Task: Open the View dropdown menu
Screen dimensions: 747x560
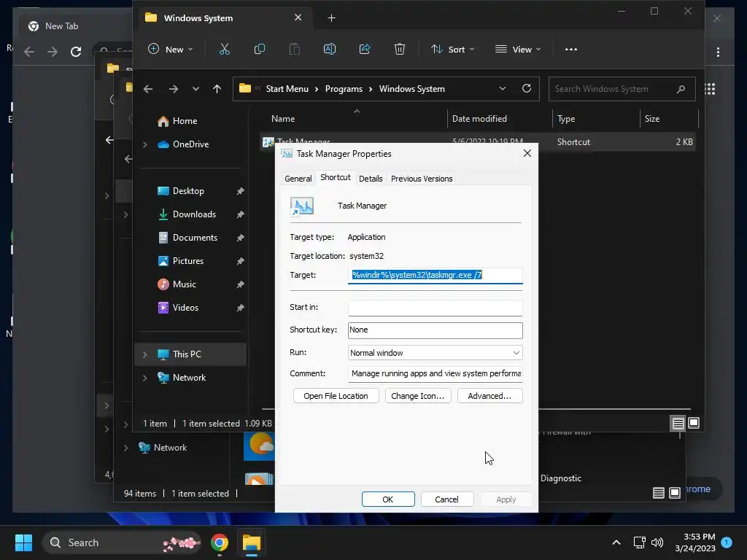Action: pos(518,49)
